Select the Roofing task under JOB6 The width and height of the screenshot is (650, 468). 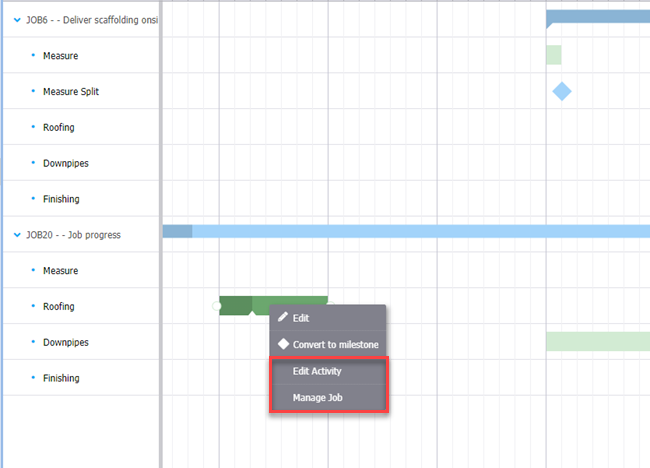pos(58,128)
